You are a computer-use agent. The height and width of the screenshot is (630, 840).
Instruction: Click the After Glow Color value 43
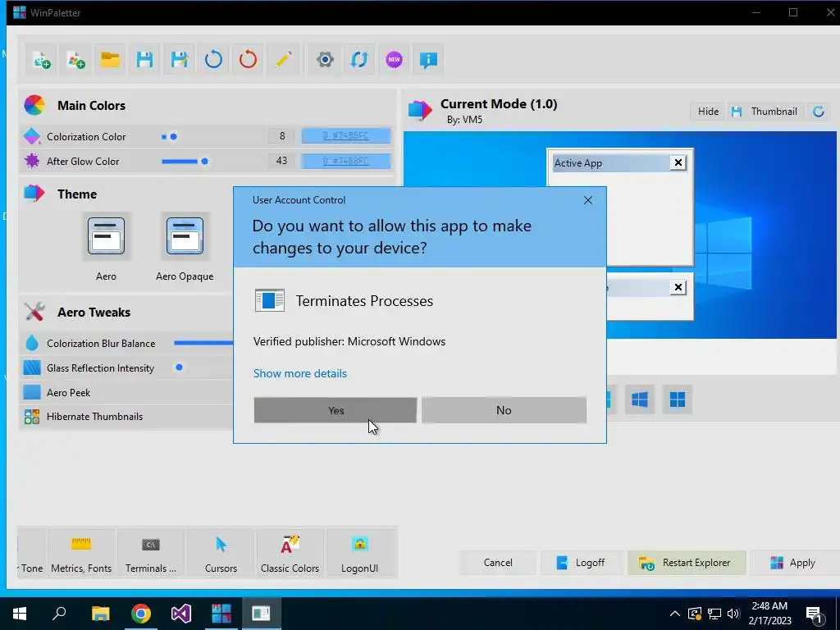coord(282,161)
